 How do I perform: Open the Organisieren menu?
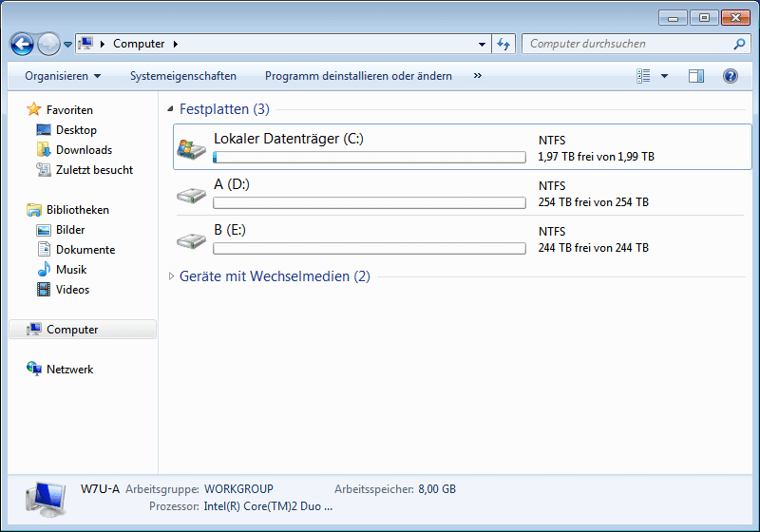63,76
